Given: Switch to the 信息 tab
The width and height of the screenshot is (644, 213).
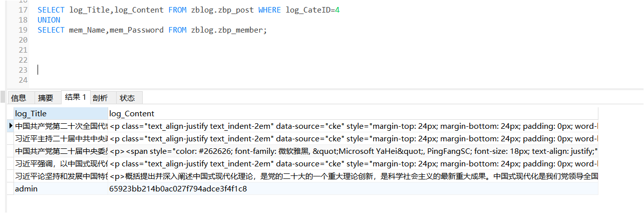Looking at the screenshot, I should click(19, 98).
